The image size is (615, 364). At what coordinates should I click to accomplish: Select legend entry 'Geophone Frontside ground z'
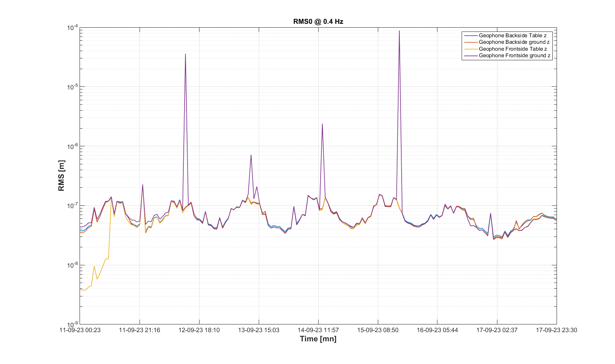coord(514,55)
